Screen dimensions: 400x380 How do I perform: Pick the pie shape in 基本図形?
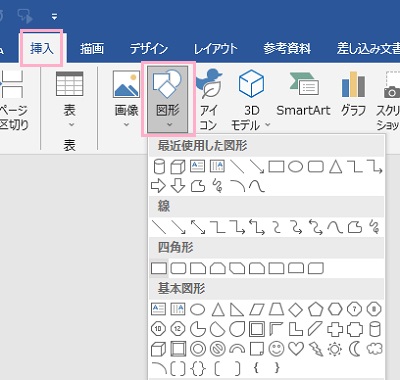198,329
